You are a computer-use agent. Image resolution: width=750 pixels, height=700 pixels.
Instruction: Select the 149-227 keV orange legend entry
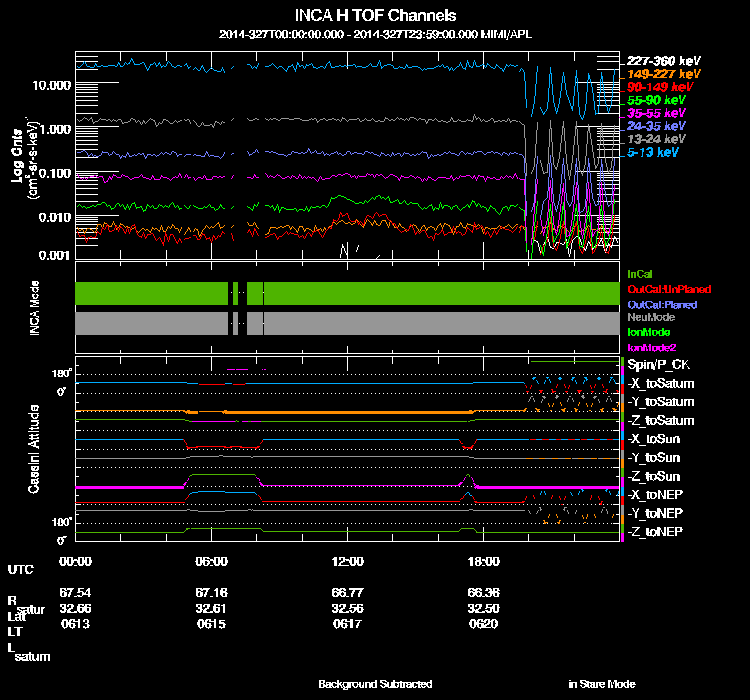click(x=664, y=74)
